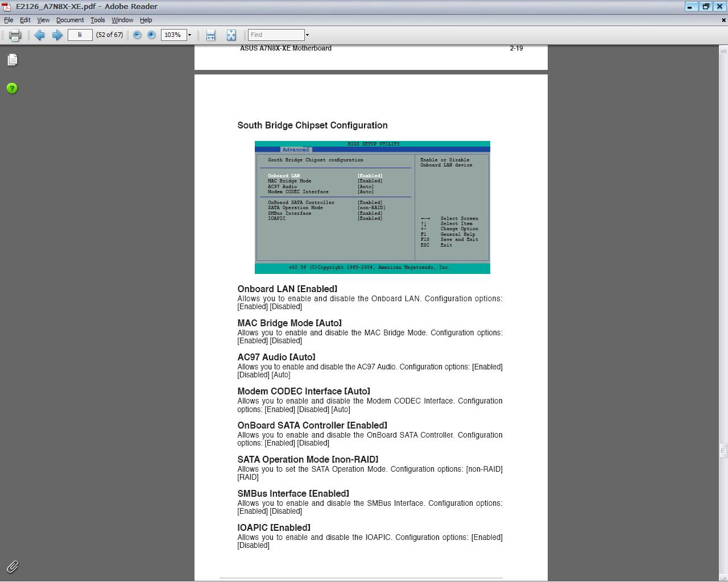The width and height of the screenshot is (728, 582).
Task: Click the page number input field
Action: coord(80,35)
